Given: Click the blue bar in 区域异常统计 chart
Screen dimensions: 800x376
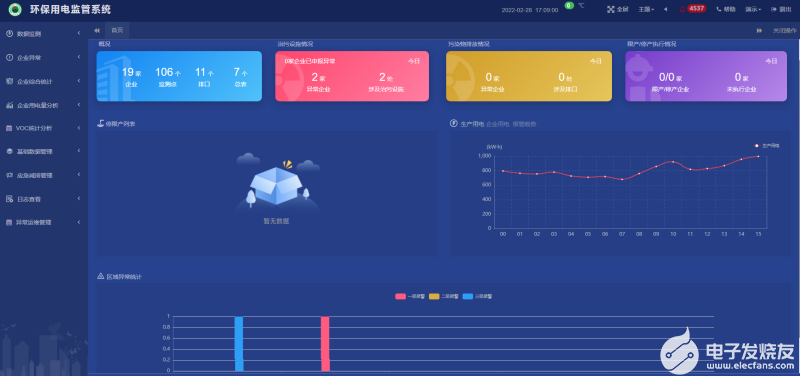Looking at the screenshot, I should click(x=239, y=344).
